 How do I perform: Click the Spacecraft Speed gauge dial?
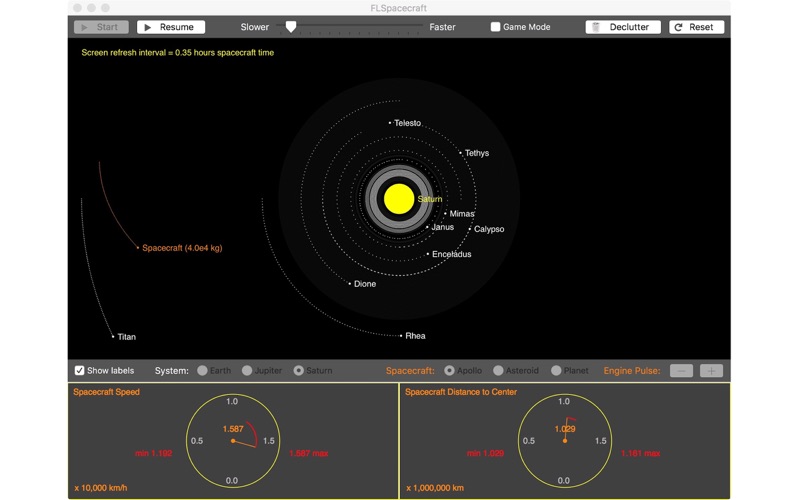pyautogui.click(x=232, y=440)
